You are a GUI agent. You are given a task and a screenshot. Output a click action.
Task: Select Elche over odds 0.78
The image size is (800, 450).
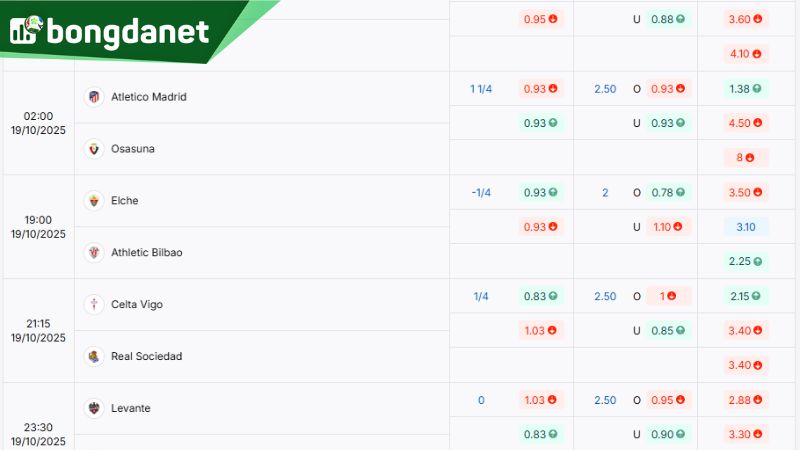coord(668,193)
